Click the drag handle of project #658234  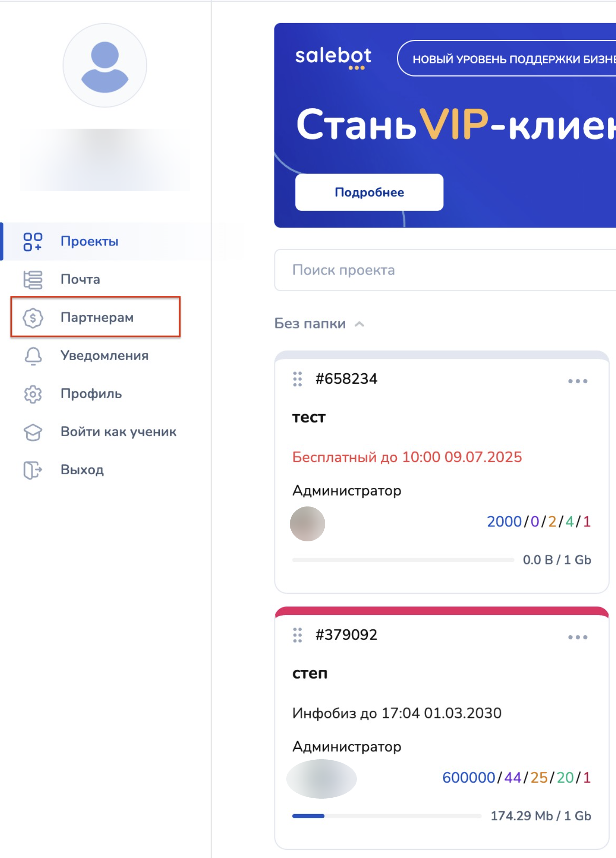[x=297, y=379]
